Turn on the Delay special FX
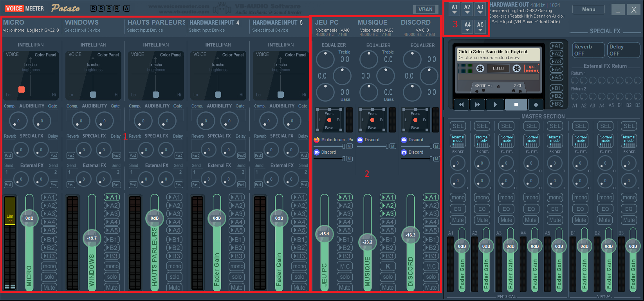 [x=624, y=50]
